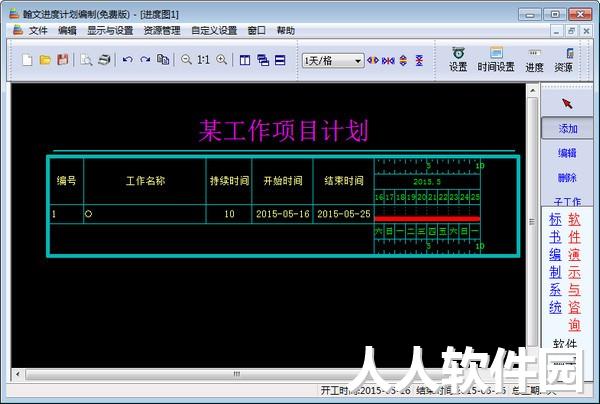Image resolution: width=600 pixels, height=404 pixels.
Task: Expand row height with the vertical arrows
Action: 403,60
